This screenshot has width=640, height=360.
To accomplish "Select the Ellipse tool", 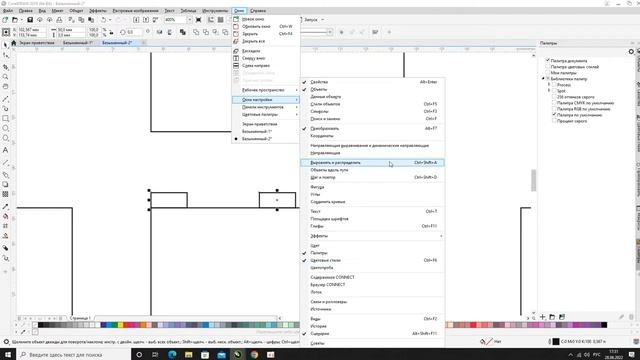I will (x=5, y=128).
